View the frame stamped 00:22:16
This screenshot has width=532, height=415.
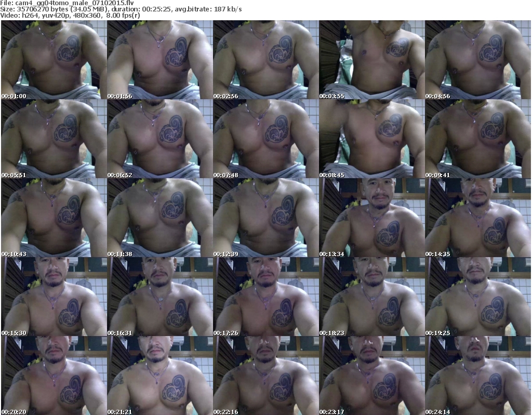tap(266, 376)
